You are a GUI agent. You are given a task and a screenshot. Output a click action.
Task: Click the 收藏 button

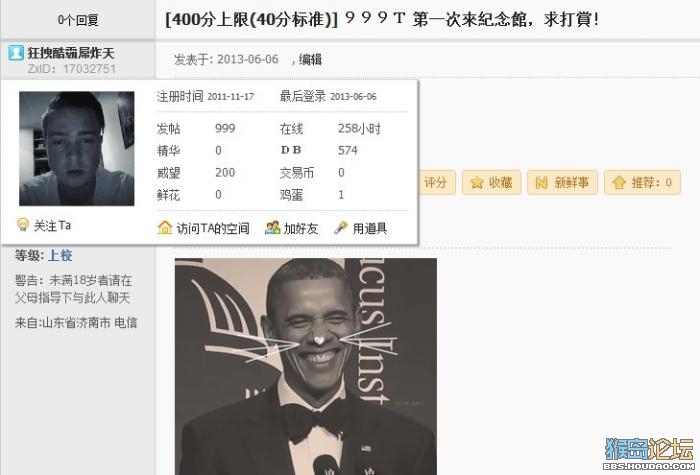pos(492,182)
